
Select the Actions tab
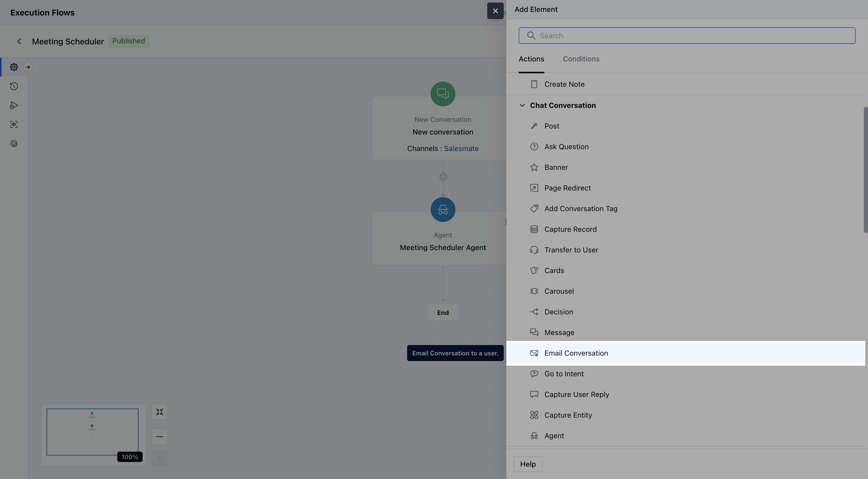click(531, 59)
